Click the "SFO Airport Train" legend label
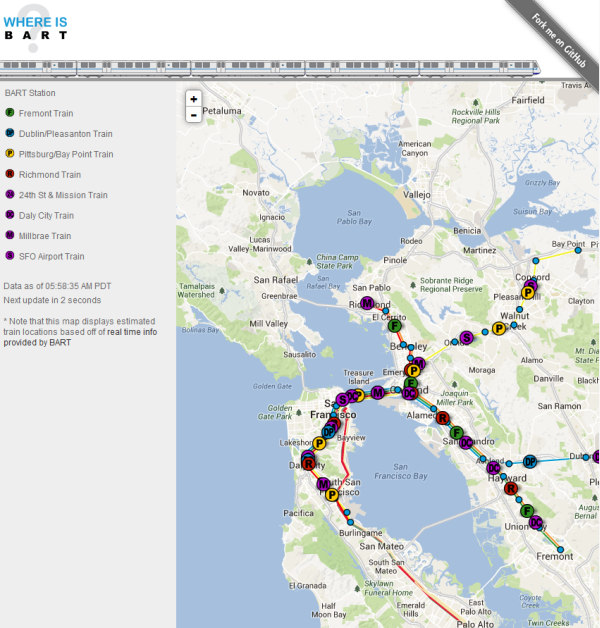 pos(52,256)
